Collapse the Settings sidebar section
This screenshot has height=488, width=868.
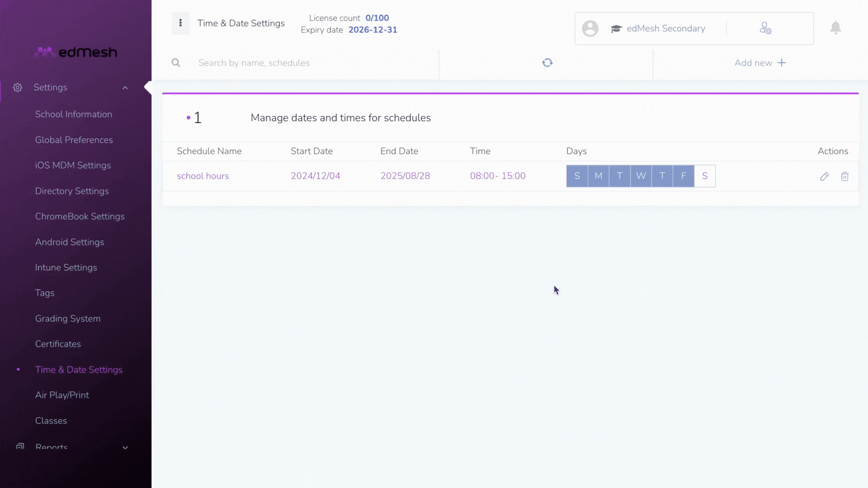point(125,88)
